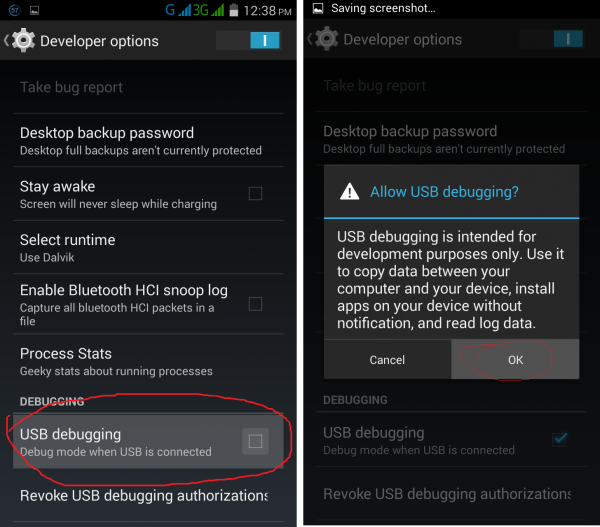Image resolution: width=600 pixels, height=527 pixels.
Task: Tap the gear icon on the dimmed Developer options header
Action: (327, 40)
